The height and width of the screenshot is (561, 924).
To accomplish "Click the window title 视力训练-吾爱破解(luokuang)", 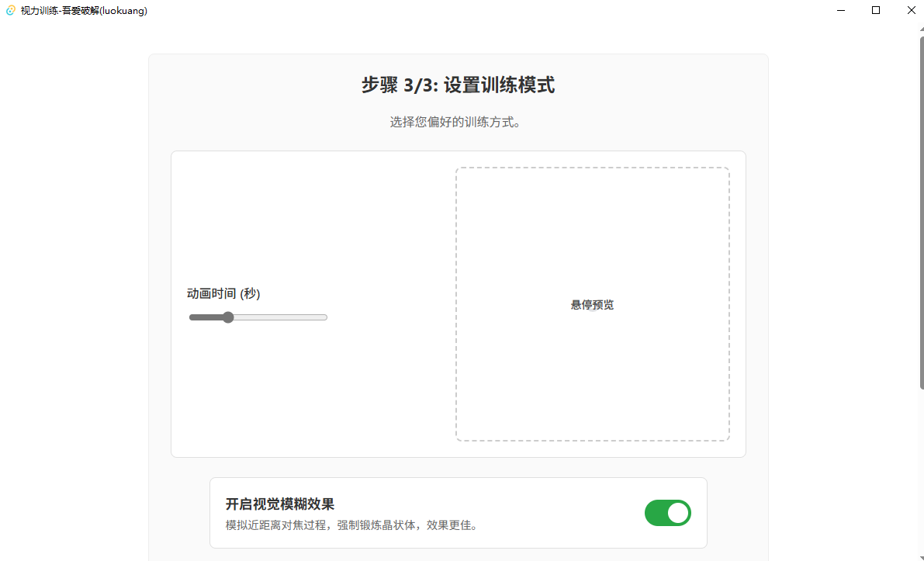I will [x=84, y=11].
